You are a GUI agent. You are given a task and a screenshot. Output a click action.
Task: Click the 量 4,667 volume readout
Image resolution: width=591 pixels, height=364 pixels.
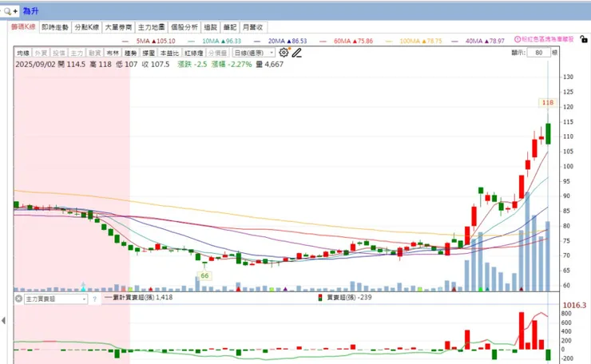pyautogui.click(x=269, y=65)
